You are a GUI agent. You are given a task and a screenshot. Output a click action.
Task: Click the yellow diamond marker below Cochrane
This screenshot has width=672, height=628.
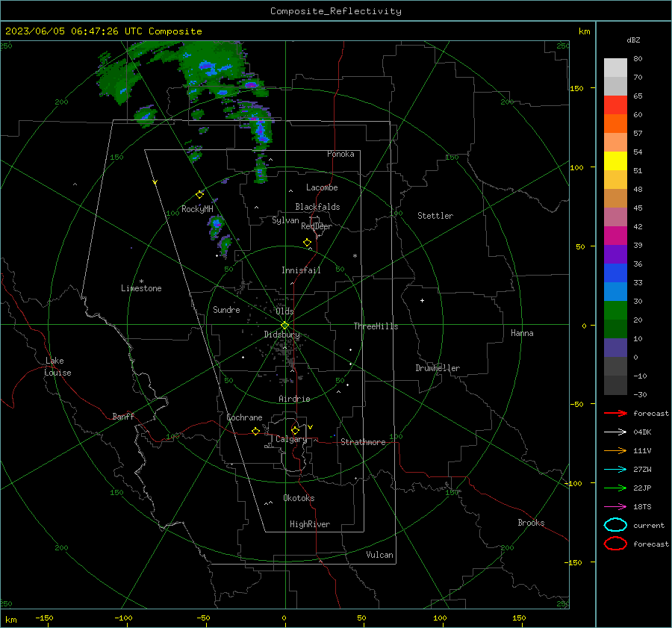tap(255, 431)
